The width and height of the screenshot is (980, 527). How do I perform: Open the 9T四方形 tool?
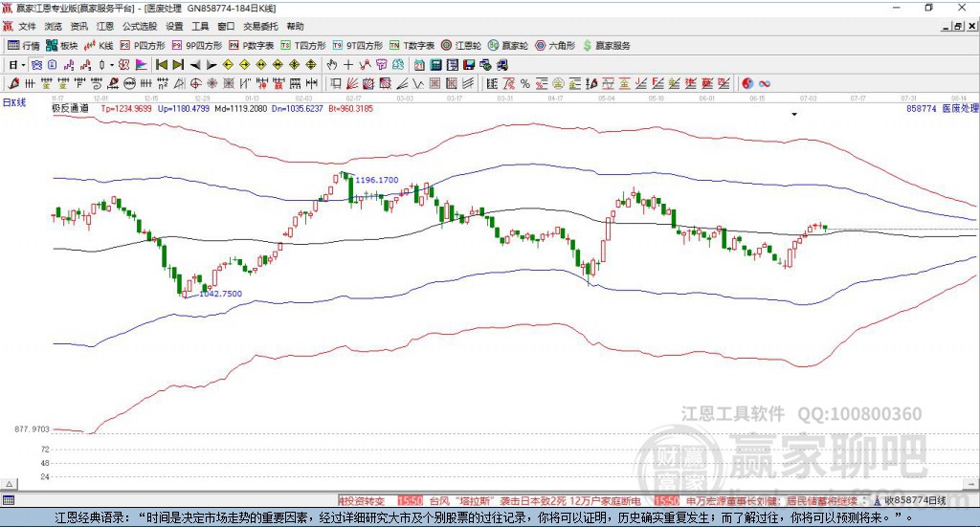pos(358,46)
